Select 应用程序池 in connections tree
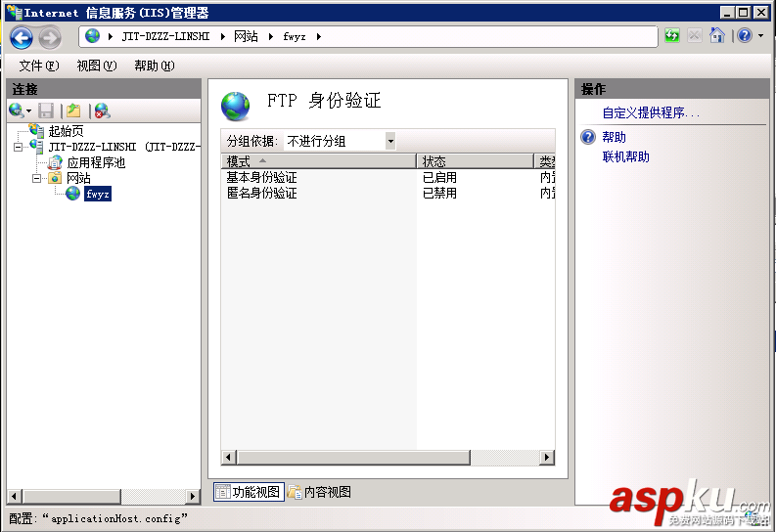 [96, 162]
